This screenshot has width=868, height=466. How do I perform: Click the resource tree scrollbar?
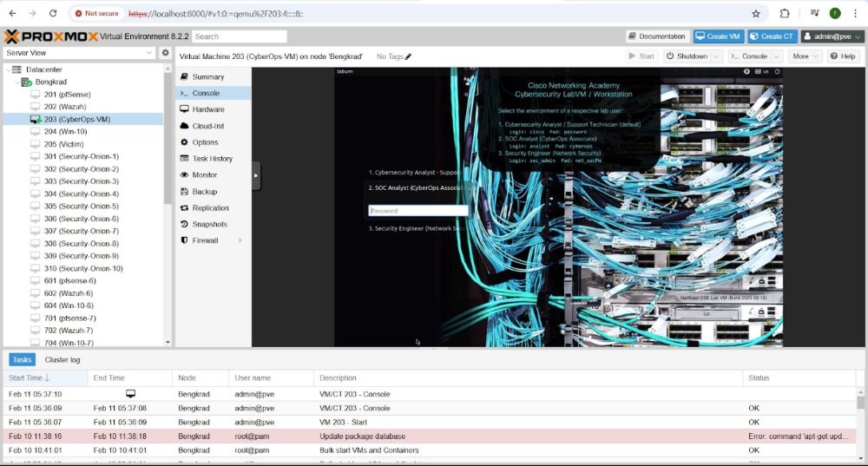tap(168, 138)
